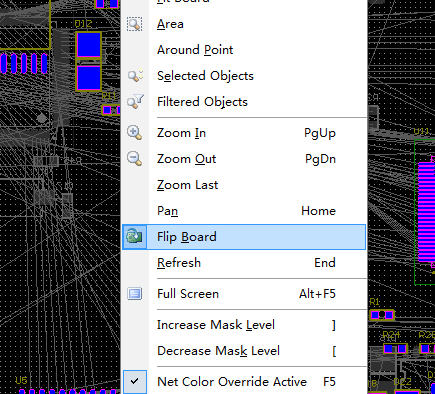Select Refresh menu item
The height and width of the screenshot is (394, 435).
pos(244,263)
